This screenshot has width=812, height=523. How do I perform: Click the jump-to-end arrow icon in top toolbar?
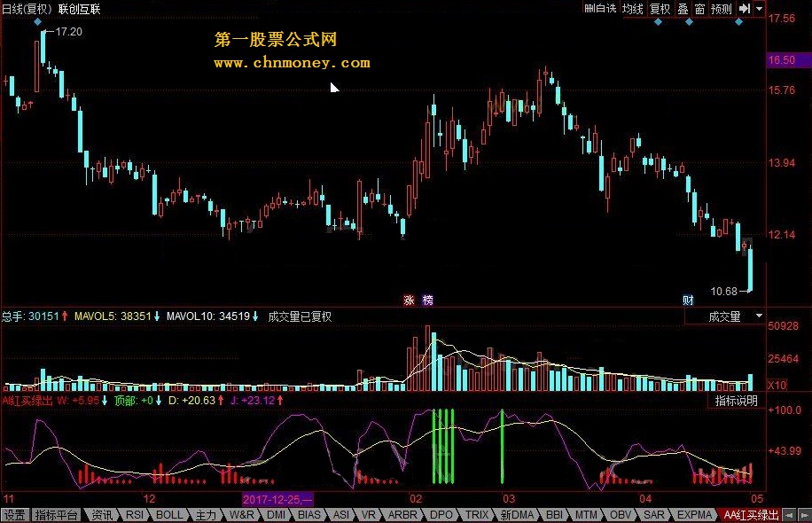[744, 8]
